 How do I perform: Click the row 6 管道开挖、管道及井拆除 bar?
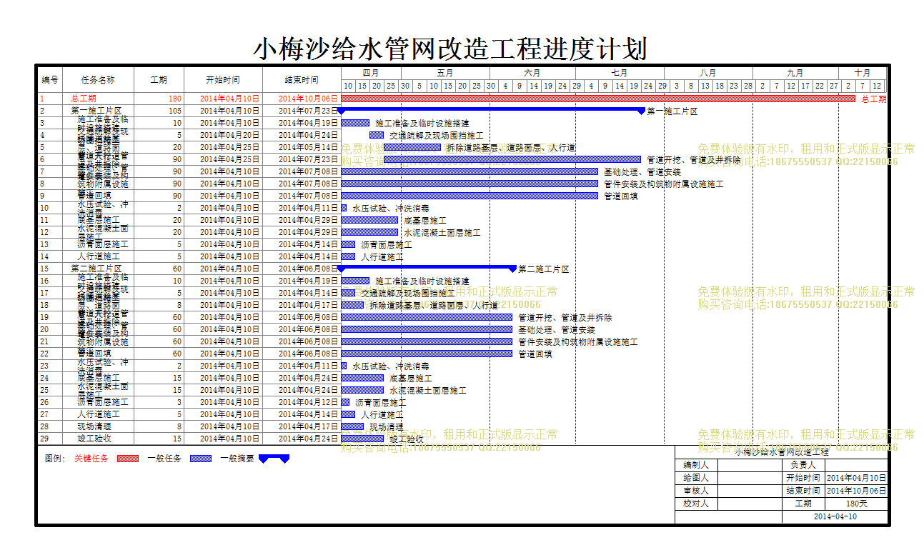(512, 159)
